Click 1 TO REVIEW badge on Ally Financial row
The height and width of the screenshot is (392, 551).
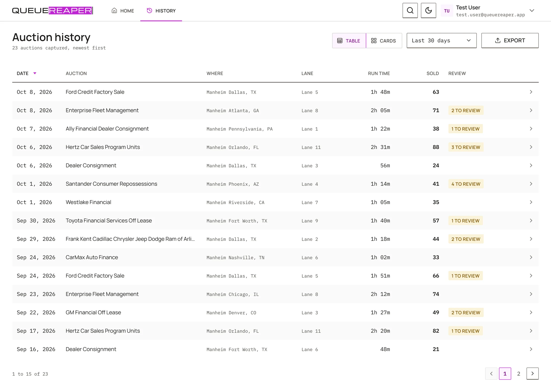466,129
